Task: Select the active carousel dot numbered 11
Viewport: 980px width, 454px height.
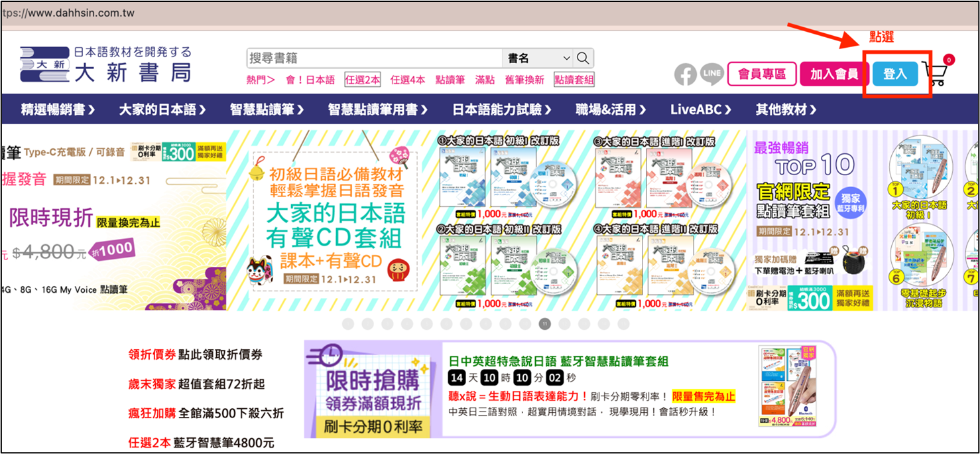Action: pyautogui.click(x=544, y=324)
